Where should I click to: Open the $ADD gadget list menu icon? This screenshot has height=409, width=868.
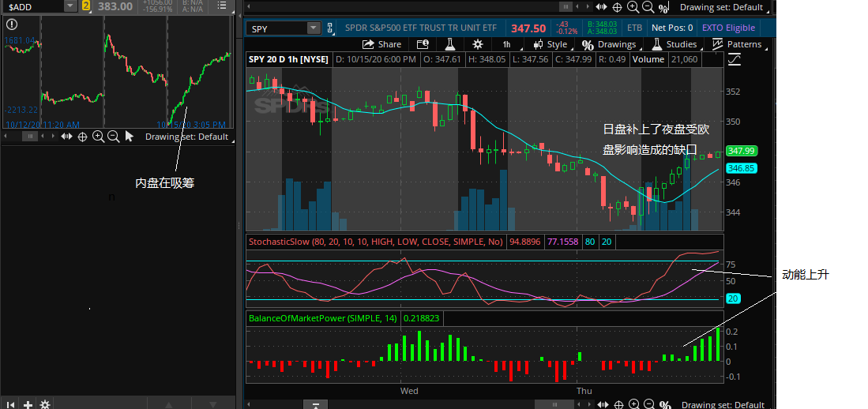click(221, 6)
